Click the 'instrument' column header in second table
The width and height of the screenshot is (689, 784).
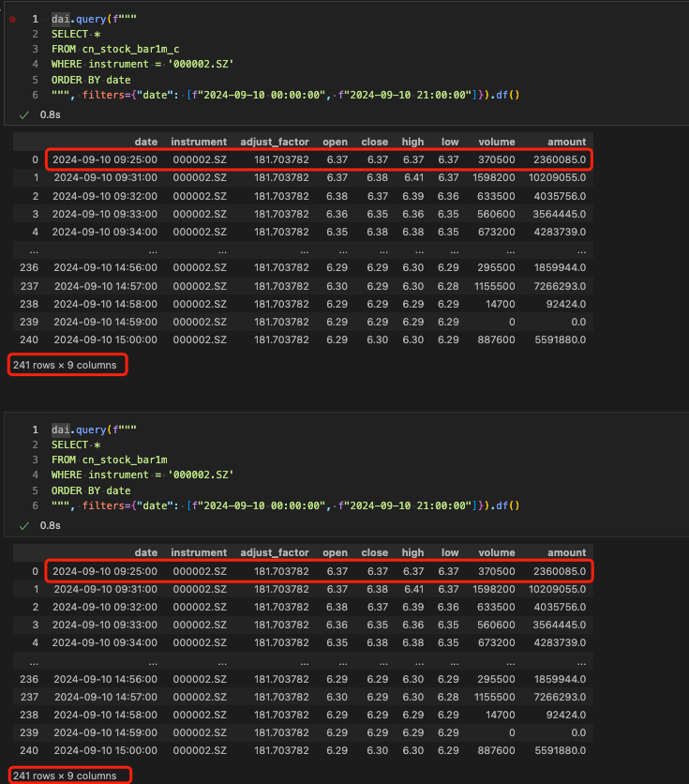coord(199,552)
